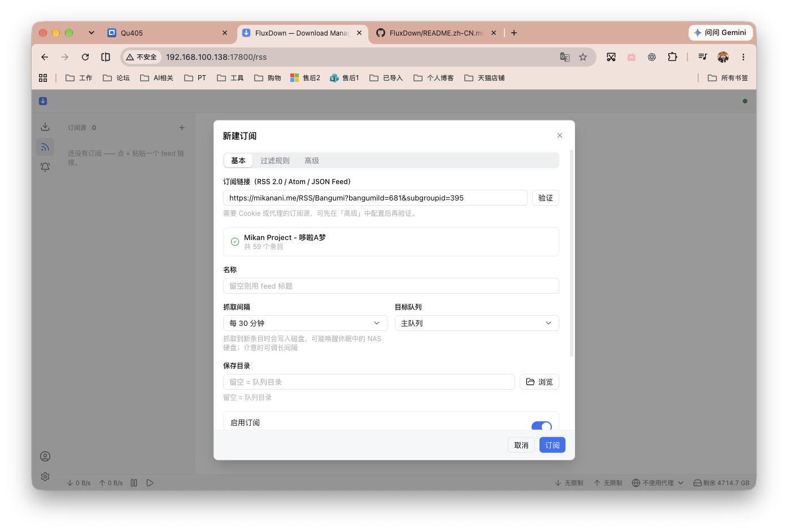
Task: Go forward in browser history
Action: point(65,57)
